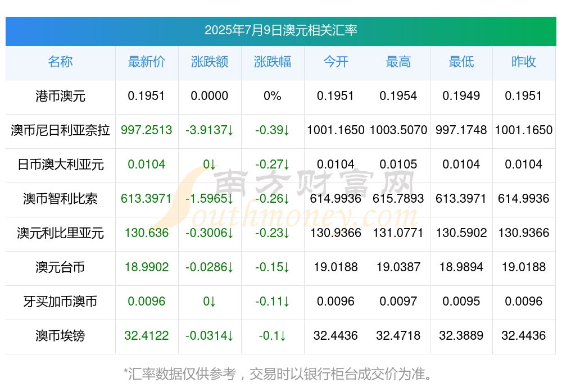Viewport: 562px width, 392px height.
Task: Click the 牙买加币澳币 row name
Action: pyautogui.click(x=60, y=302)
